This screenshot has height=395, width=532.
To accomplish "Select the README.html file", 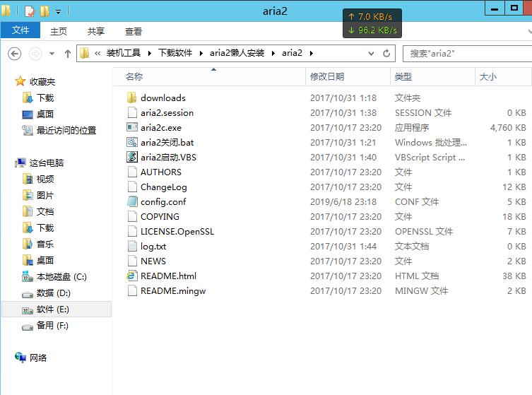I will pos(168,276).
